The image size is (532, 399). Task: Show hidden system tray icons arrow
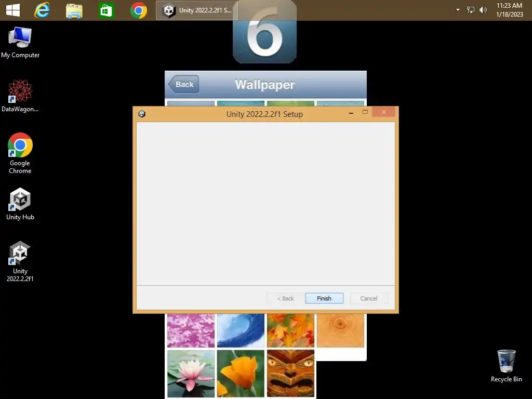(458, 10)
